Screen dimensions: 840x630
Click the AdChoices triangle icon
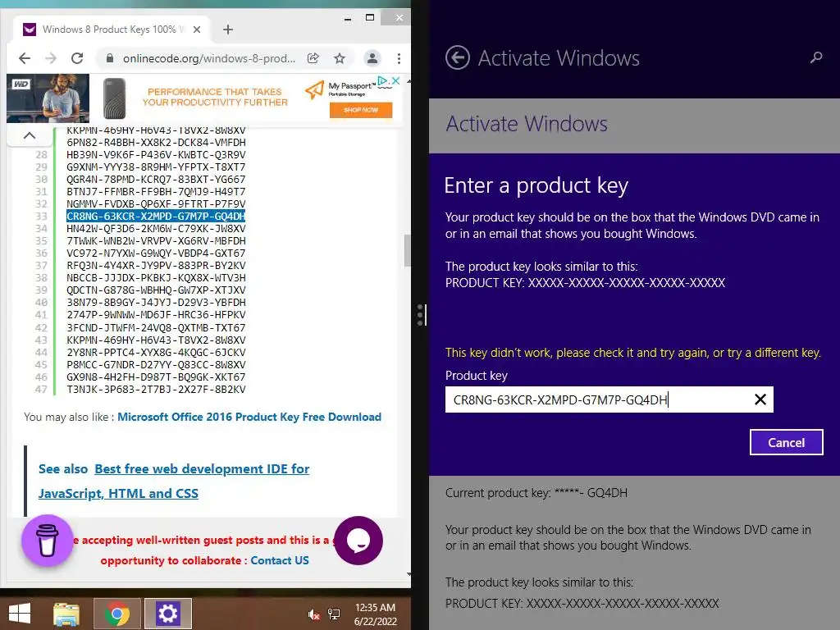pyautogui.click(x=382, y=80)
